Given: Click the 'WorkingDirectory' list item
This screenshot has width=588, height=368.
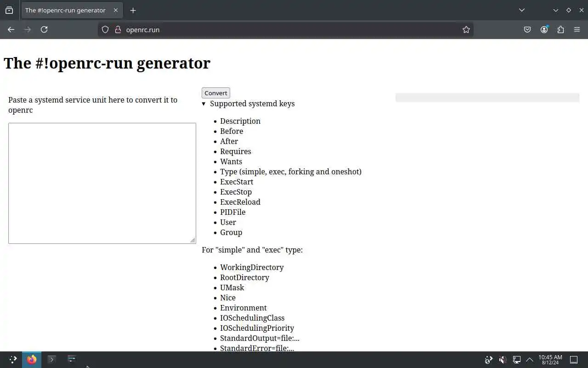Looking at the screenshot, I should coord(252,267).
